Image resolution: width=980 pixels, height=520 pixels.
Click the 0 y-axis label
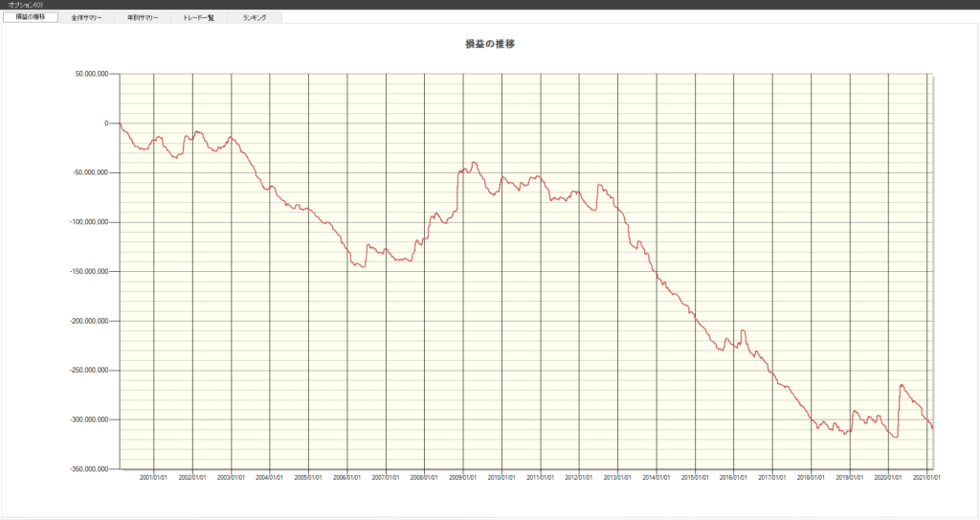tap(106, 124)
